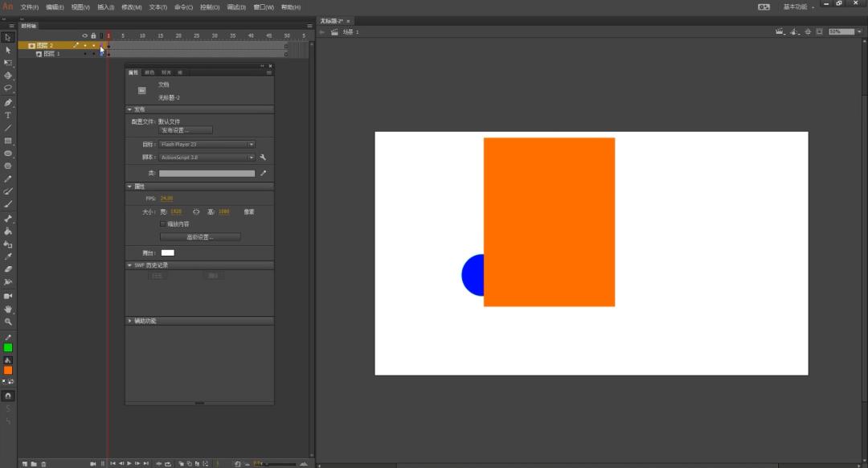Click the 发布设置 button
Viewport: 868px width, 468px height.
(185, 130)
